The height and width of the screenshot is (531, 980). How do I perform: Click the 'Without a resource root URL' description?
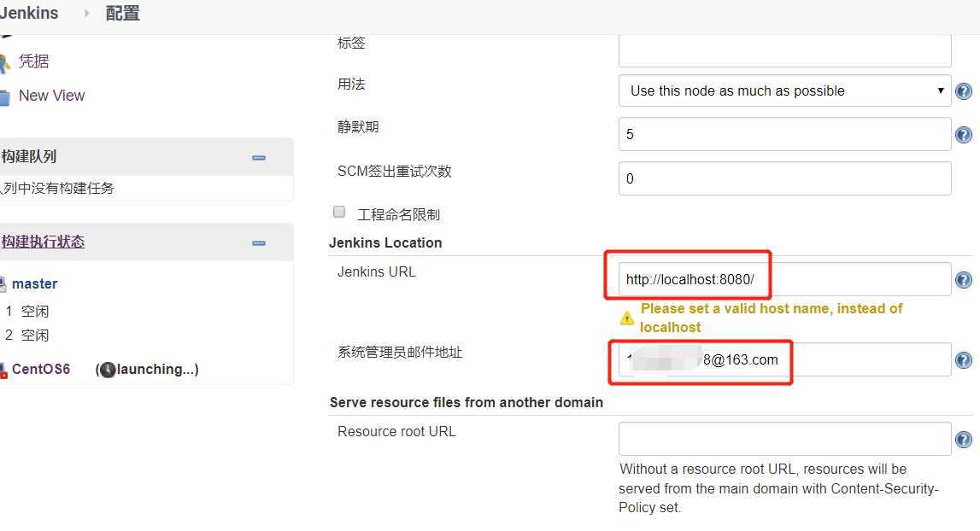coord(778,488)
